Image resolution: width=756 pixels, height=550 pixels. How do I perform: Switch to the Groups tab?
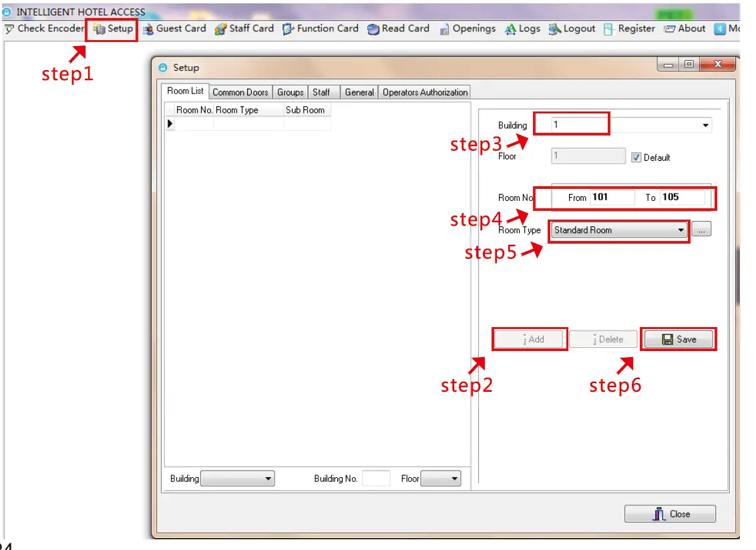291,92
